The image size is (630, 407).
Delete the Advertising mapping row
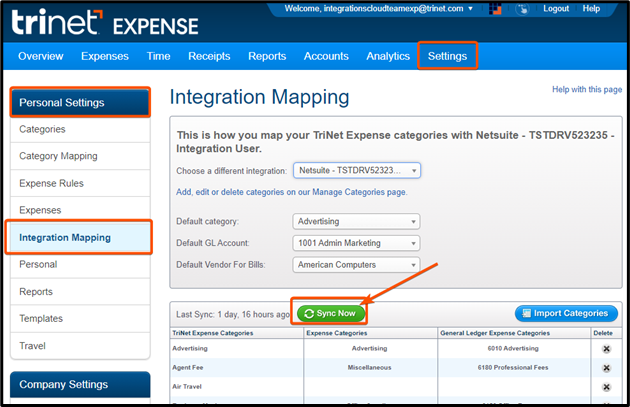(x=606, y=349)
